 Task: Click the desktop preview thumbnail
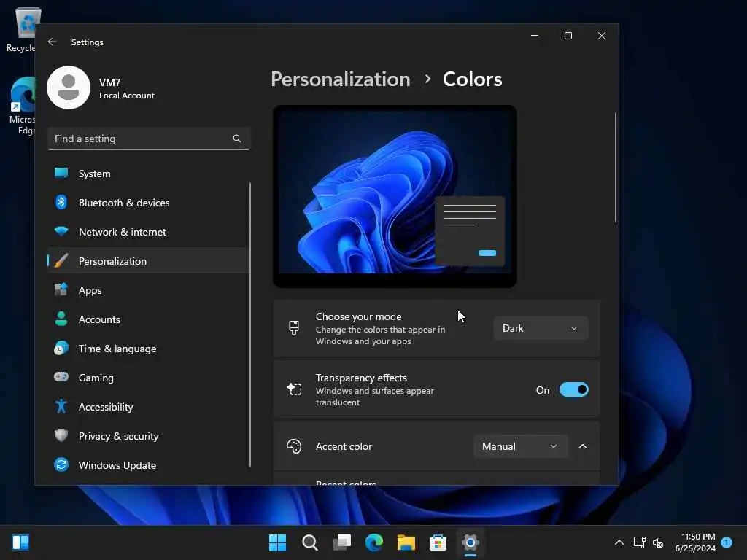click(x=395, y=196)
